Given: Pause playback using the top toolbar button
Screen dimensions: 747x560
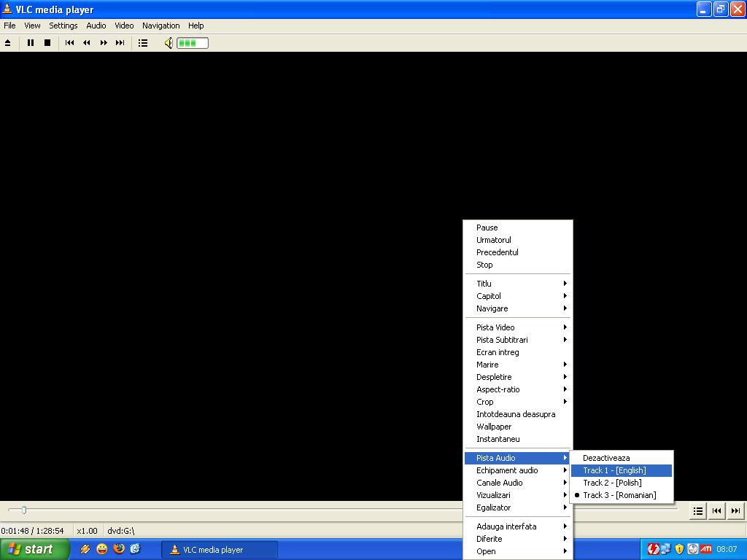Looking at the screenshot, I should pos(31,43).
